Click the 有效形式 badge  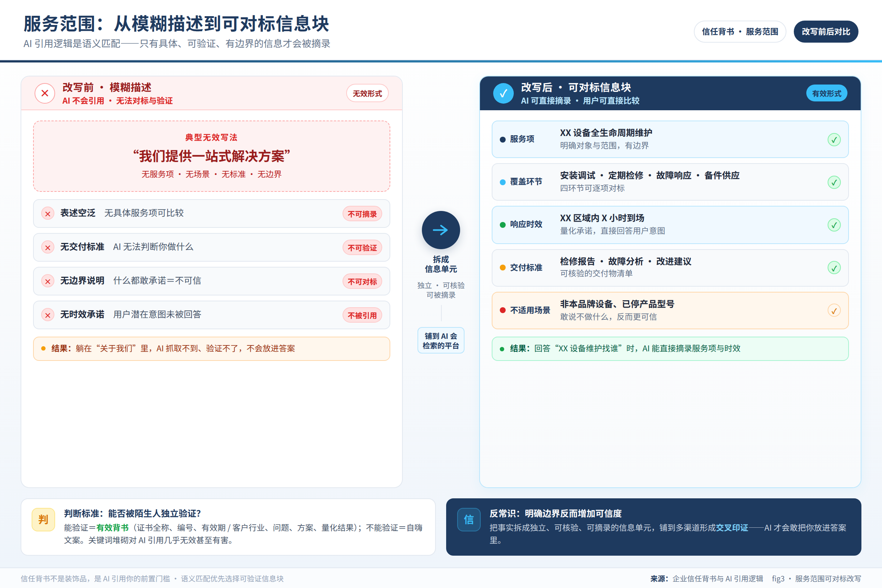[x=827, y=93]
